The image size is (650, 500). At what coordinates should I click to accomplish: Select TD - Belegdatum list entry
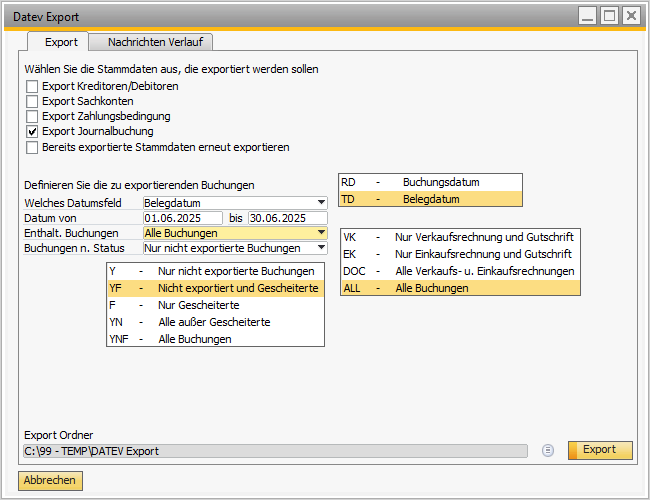coord(430,199)
